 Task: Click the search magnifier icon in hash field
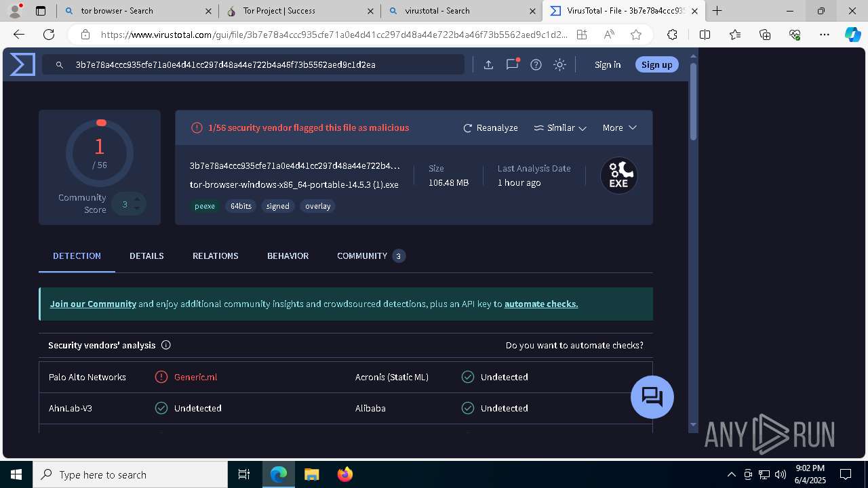60,64
